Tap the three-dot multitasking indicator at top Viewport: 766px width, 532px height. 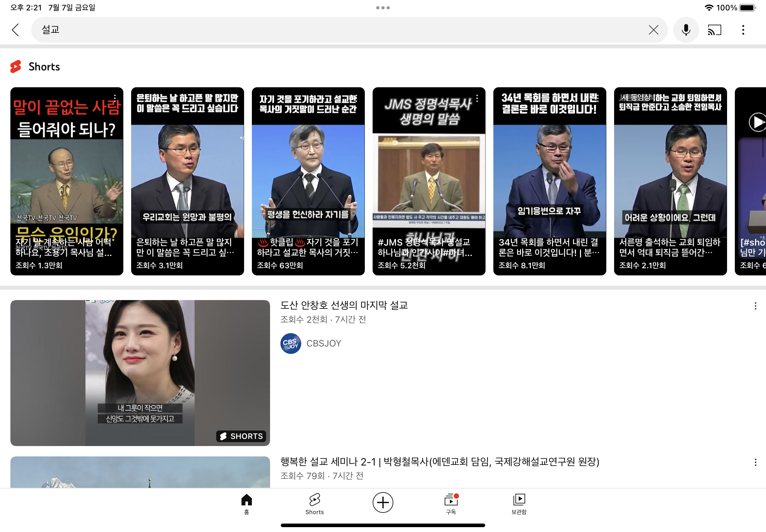click(x=383, y=8)
